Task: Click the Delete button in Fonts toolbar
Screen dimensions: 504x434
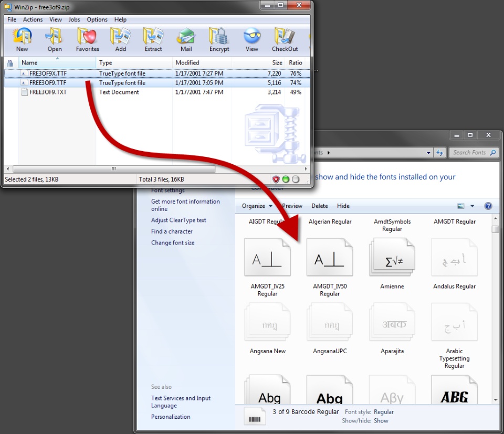Action: tap(320, 206)
